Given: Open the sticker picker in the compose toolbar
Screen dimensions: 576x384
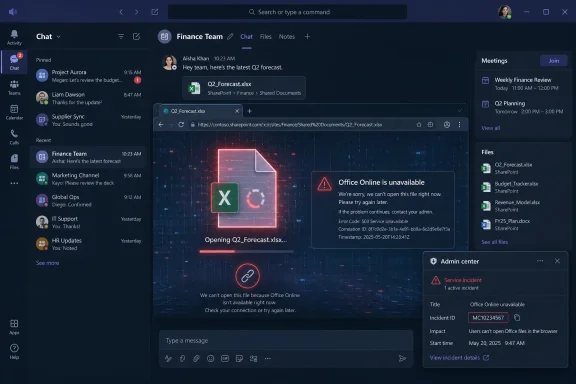Looking at the screenshot, I should click(x=239, y=358).
